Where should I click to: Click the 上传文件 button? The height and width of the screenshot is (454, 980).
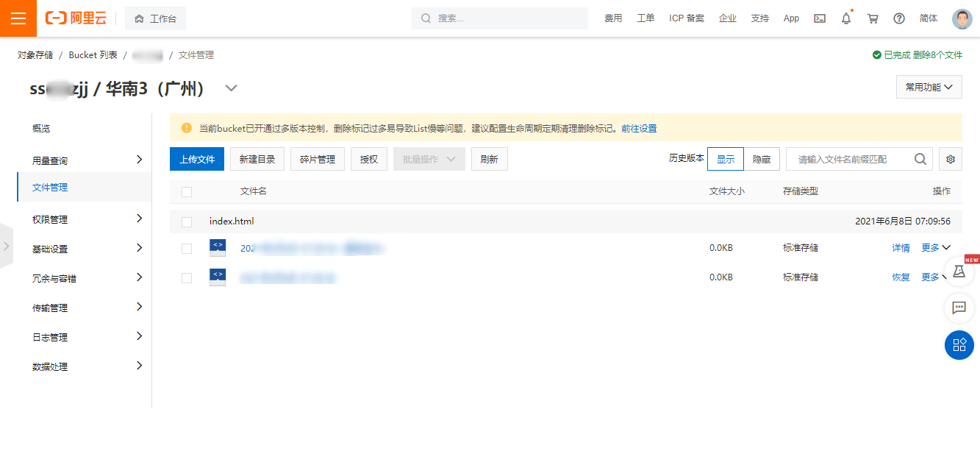coord(197,159)
